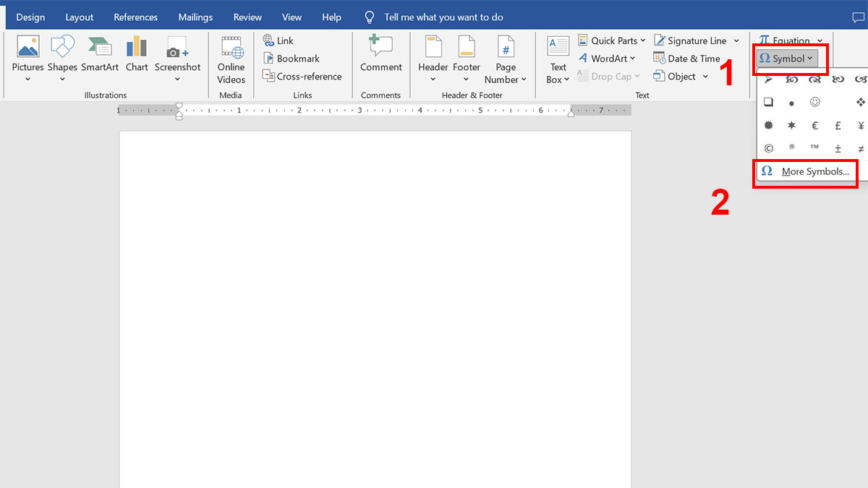
Task: Insert a SmartArt graphic
Action: coord(100,56)
